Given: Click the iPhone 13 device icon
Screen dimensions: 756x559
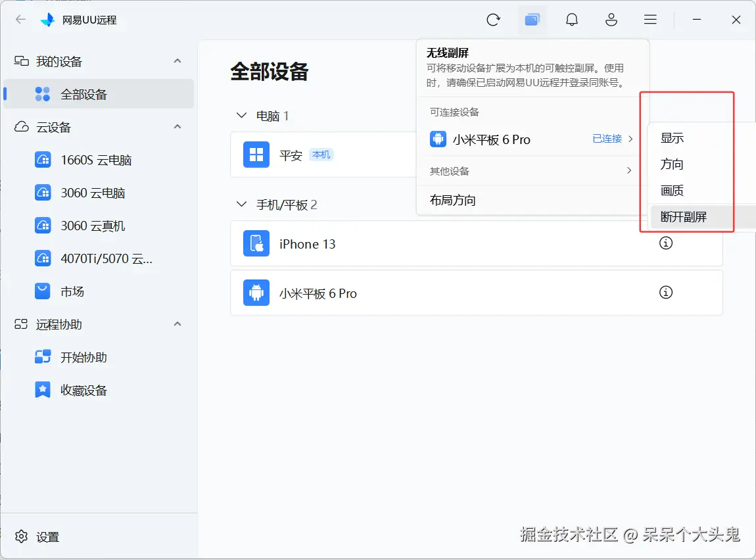Looking at the screenshot, I should (x=256, y=243).
